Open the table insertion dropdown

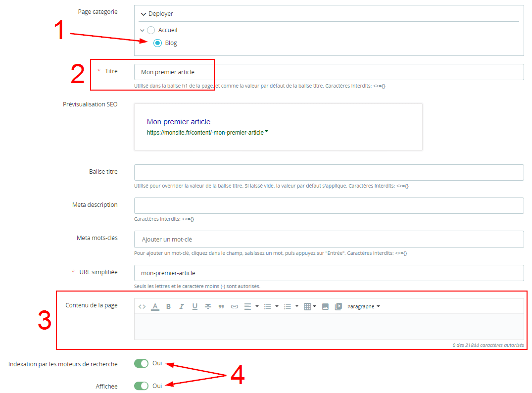310,307
